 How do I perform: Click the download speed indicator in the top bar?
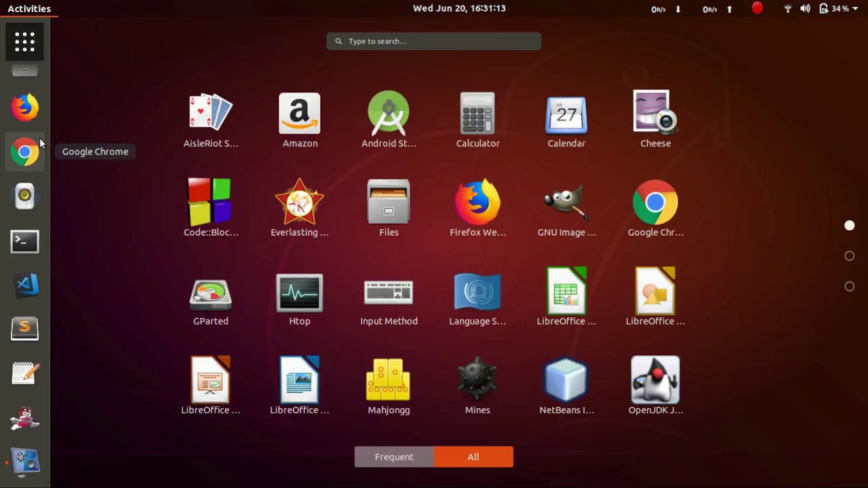tap(666, 9)
